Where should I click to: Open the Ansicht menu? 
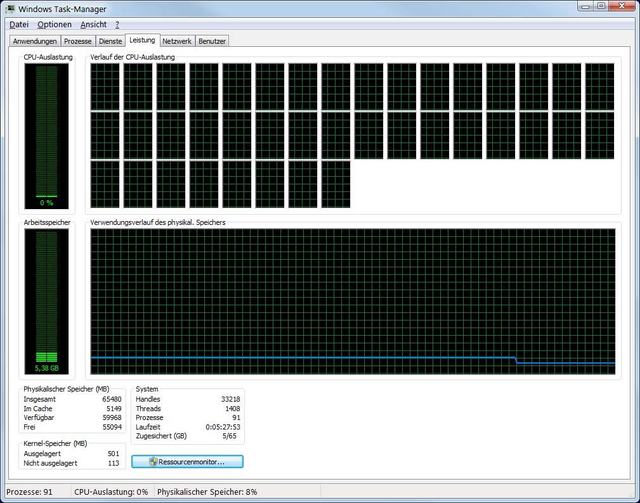pos(94,24)
